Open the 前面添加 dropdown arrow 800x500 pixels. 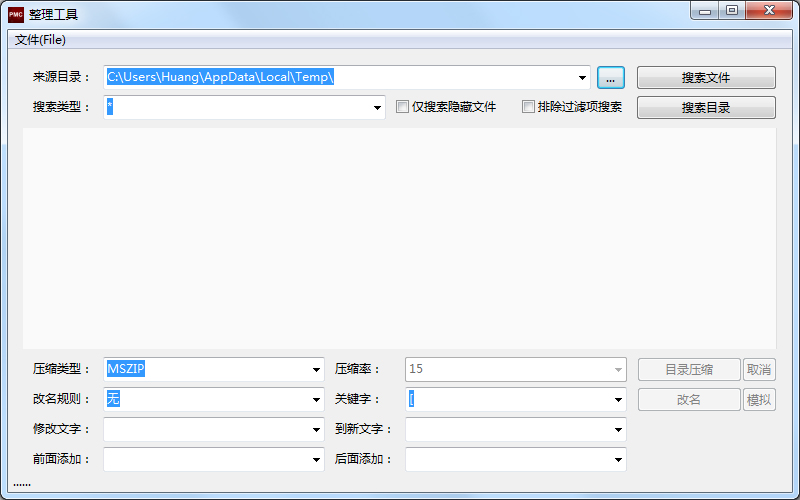coord(316,460)
